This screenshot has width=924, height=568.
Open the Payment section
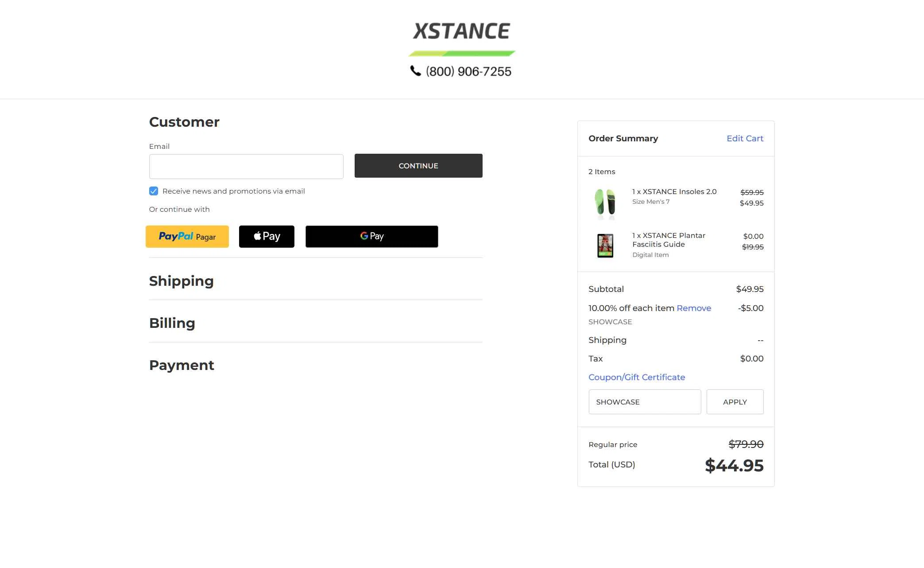click(182, 365)
